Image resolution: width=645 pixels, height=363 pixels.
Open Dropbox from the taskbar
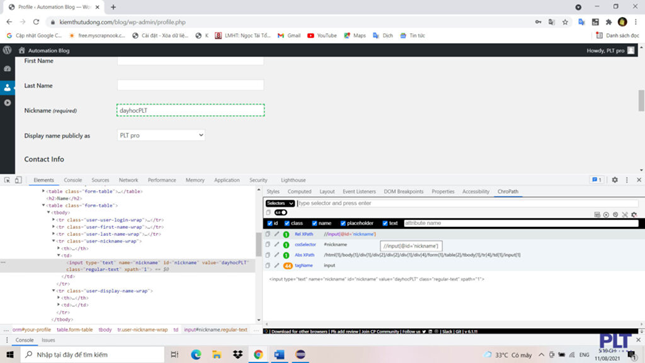pyautogui.click(x=238, y=354)
